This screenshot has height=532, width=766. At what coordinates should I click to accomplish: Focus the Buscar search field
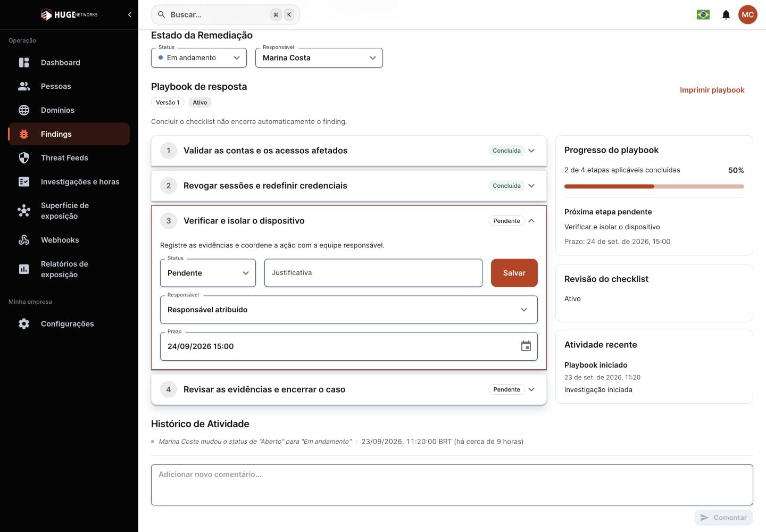tap(226, 15)
